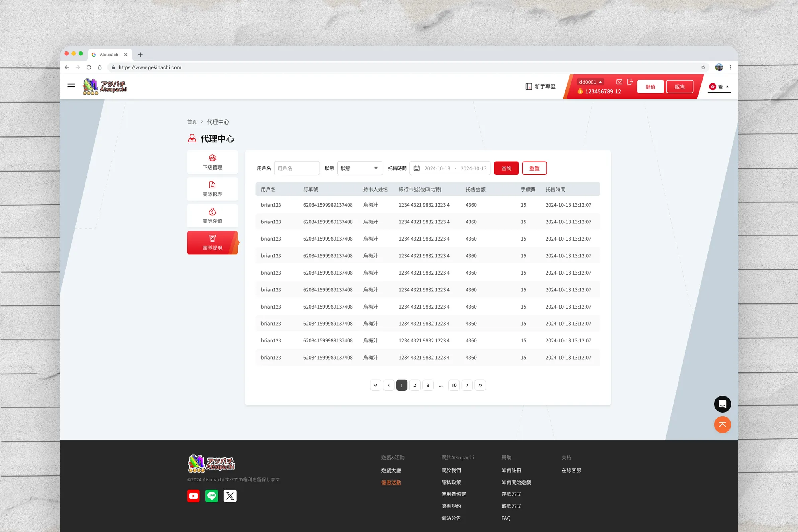
Task: Open the hamburger menu icon
Action: pos(71,87)
